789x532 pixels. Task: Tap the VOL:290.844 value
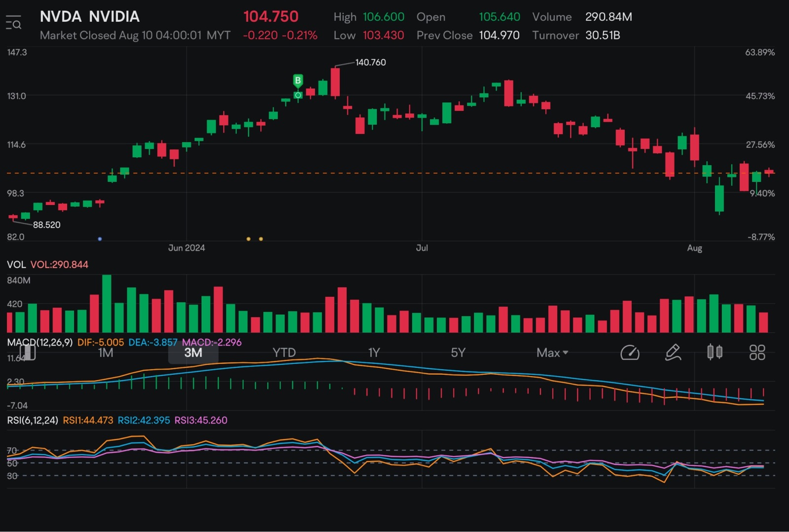pos(59,265)
